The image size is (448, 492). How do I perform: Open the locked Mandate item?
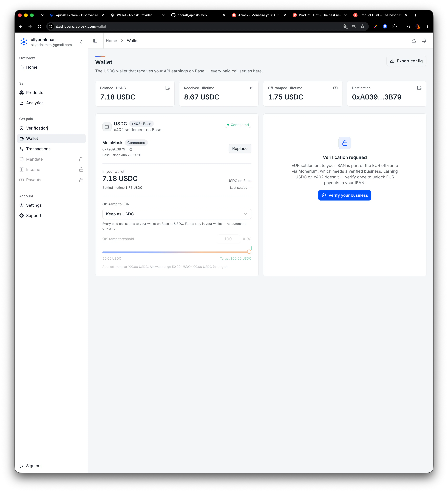pos(51,159)
